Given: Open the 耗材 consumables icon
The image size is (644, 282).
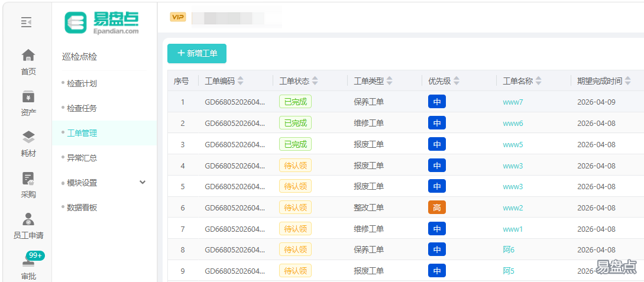Looking at the screenshot, I should point(28,137).
